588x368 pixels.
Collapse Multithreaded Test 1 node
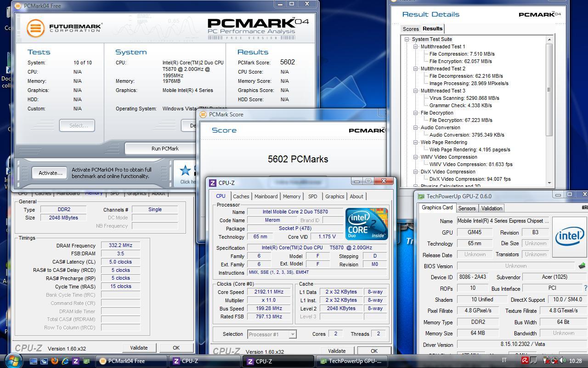[x=415, y=46]
